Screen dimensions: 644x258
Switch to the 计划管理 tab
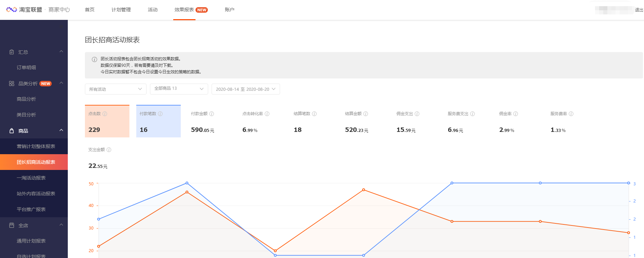121,10
